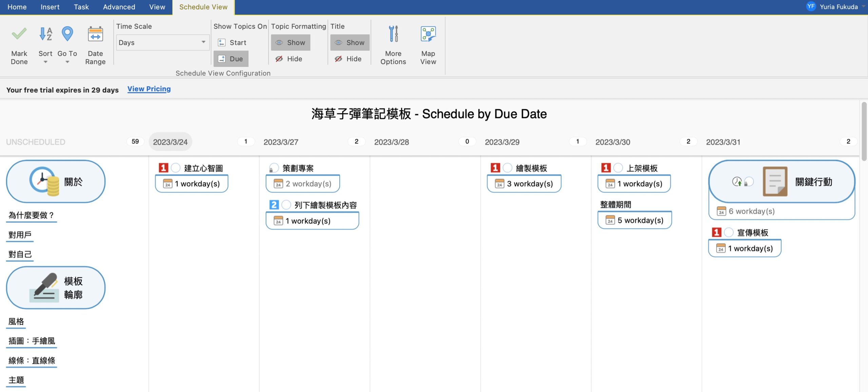Click the YF user avatar
The image size is (868, 392).
(x=811, y=6)
